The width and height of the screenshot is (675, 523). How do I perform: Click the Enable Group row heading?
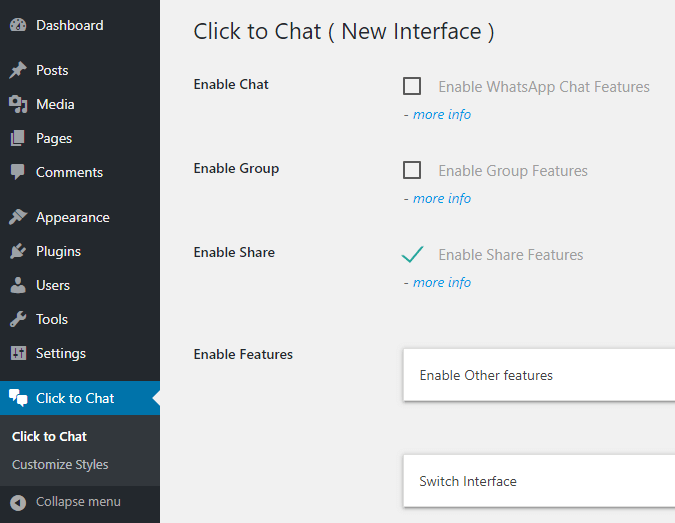click(x=236, y=169)
